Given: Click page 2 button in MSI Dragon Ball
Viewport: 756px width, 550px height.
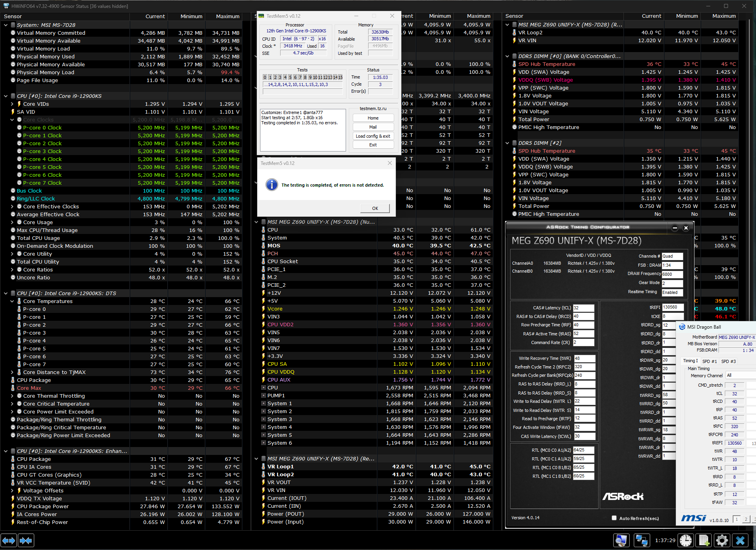Looking at the screenshot, I should click(746, 519).
